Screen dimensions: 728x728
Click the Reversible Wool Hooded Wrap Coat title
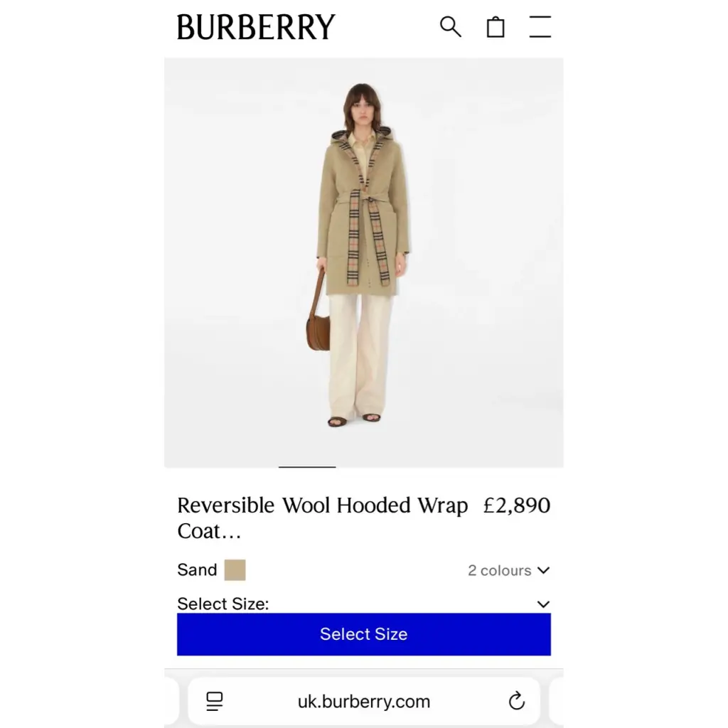322,518
